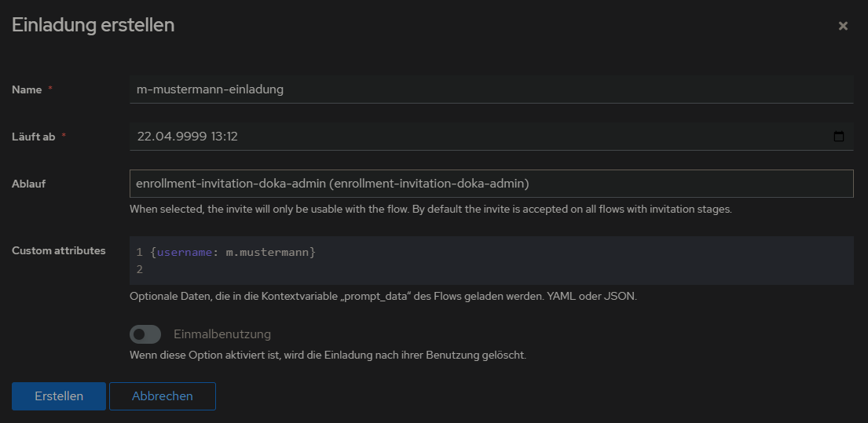Select the month segment 04 in expiry date
The image size is (868, 423).
click(x=161, y=137)
